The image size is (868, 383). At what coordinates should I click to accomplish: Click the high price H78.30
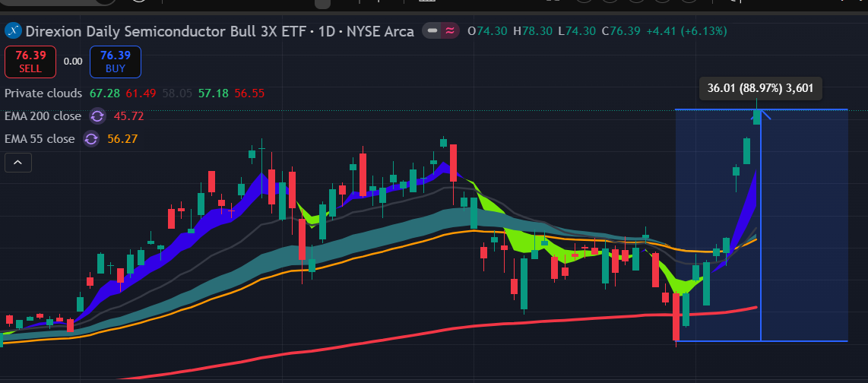click(x=533, y=31)
